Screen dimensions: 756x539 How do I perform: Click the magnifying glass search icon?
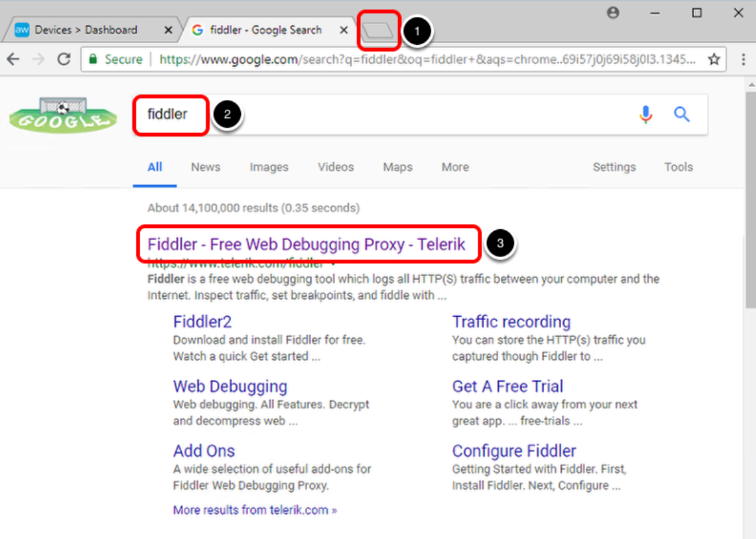pyautogui.click(x=682, y=114)
